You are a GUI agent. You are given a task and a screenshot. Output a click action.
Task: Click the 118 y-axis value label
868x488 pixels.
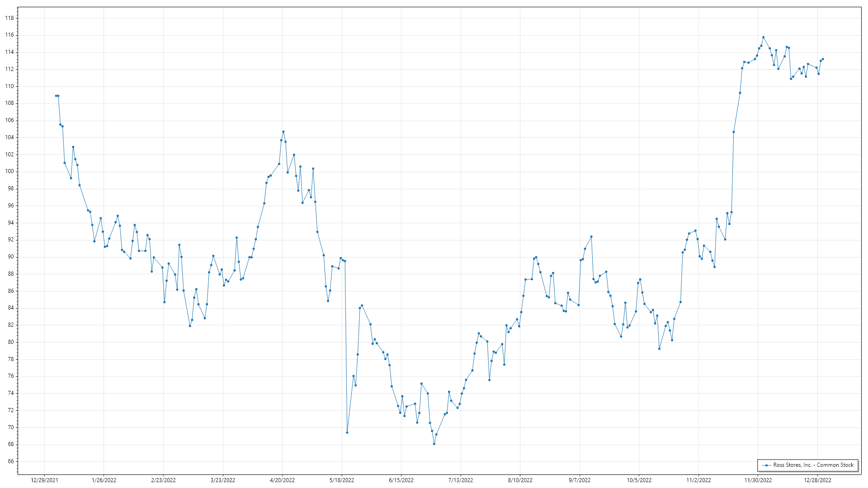coord(9,18)
